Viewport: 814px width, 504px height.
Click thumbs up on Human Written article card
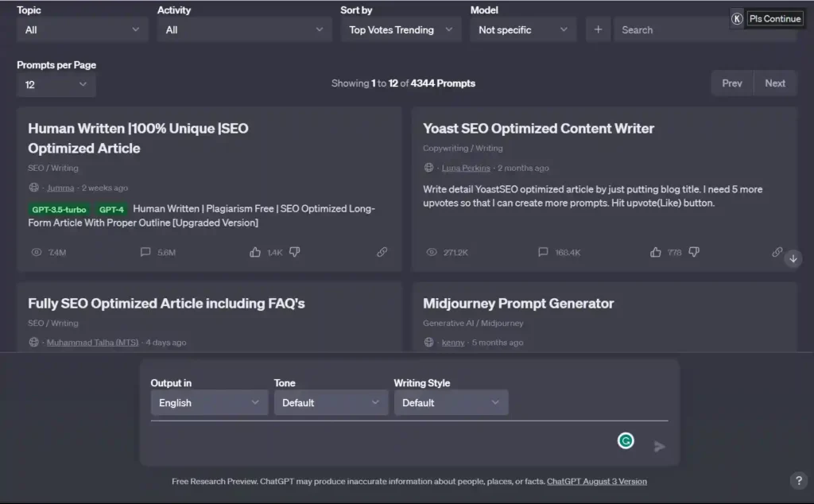[255, 252]
